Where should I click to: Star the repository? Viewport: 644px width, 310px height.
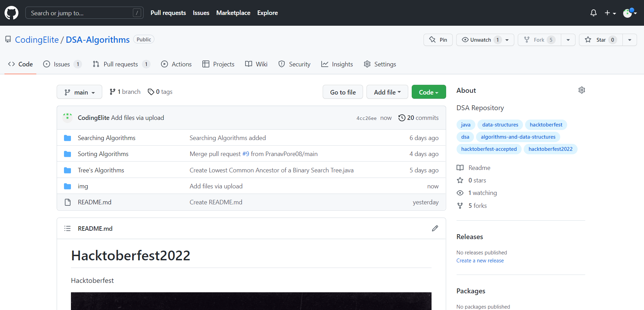coord(601,40)
